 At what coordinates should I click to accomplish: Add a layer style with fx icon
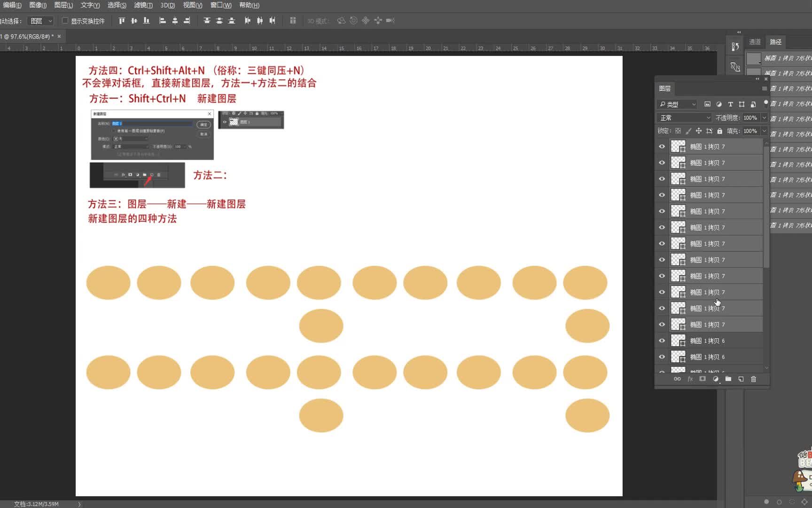(690, 379)
